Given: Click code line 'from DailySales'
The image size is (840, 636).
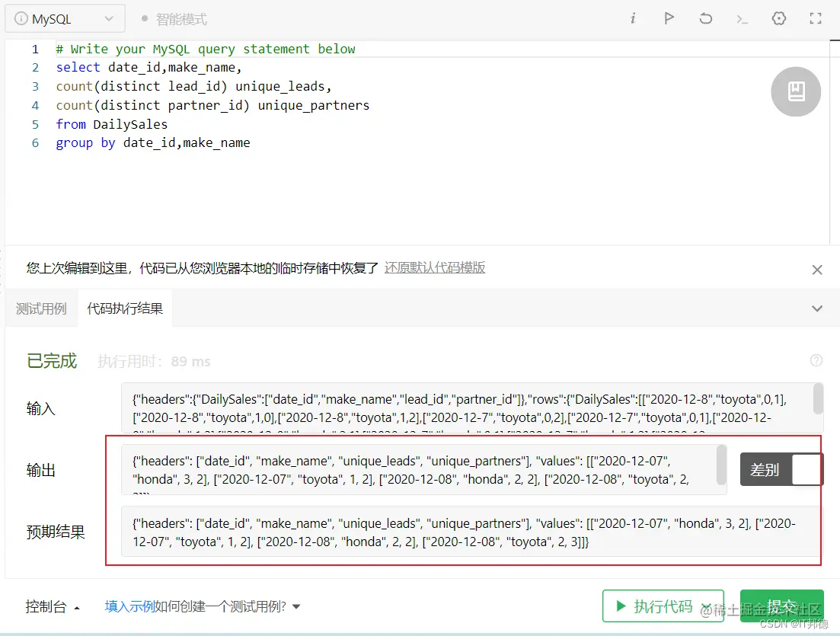Looking at the screenshot, I should tap(112, 124).
